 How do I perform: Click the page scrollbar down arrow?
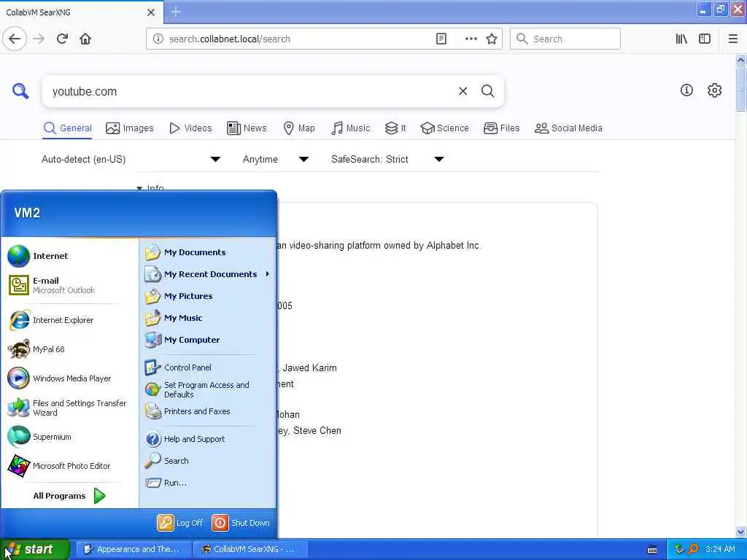point(740,532)
